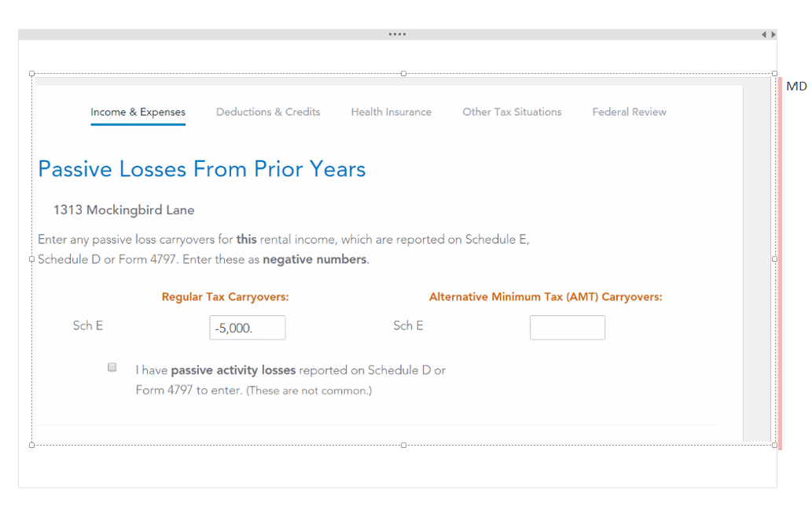812x525 pixels.
Task: Select the bottom-left selection handle
Action: point(32,445)
